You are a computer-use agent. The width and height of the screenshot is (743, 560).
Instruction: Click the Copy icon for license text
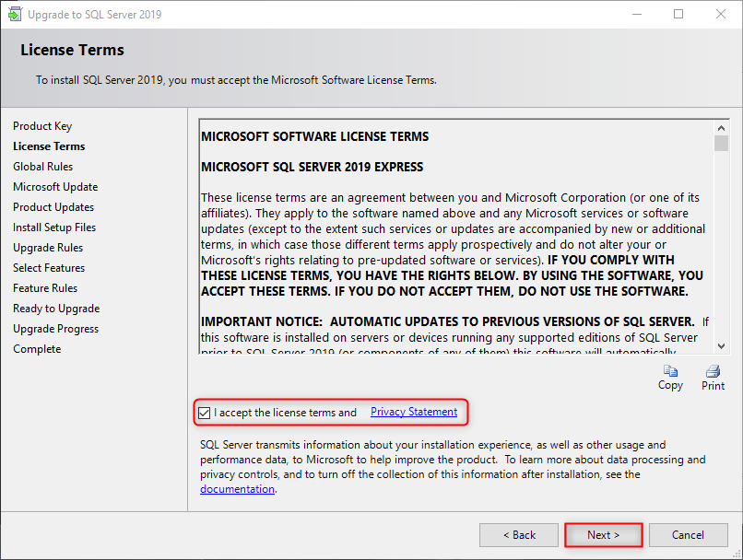670,371
